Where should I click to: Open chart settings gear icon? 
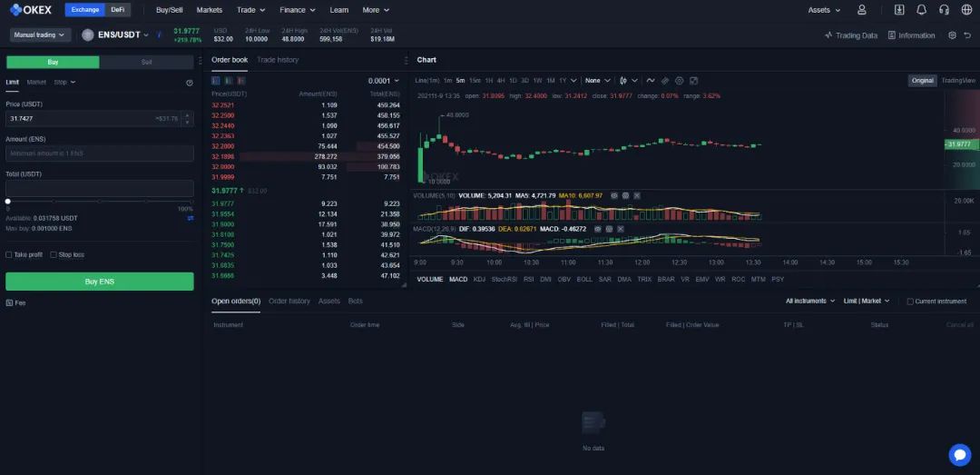[x=680, y=80]
